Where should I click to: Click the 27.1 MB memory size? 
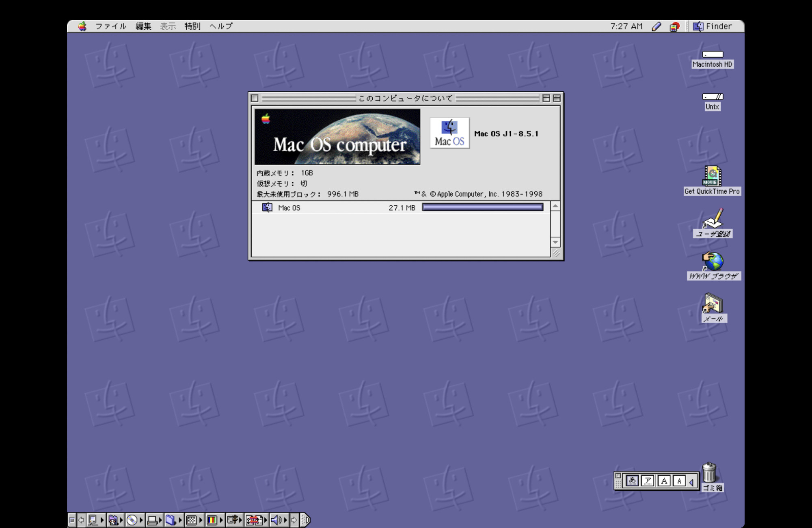coord(402,208)
